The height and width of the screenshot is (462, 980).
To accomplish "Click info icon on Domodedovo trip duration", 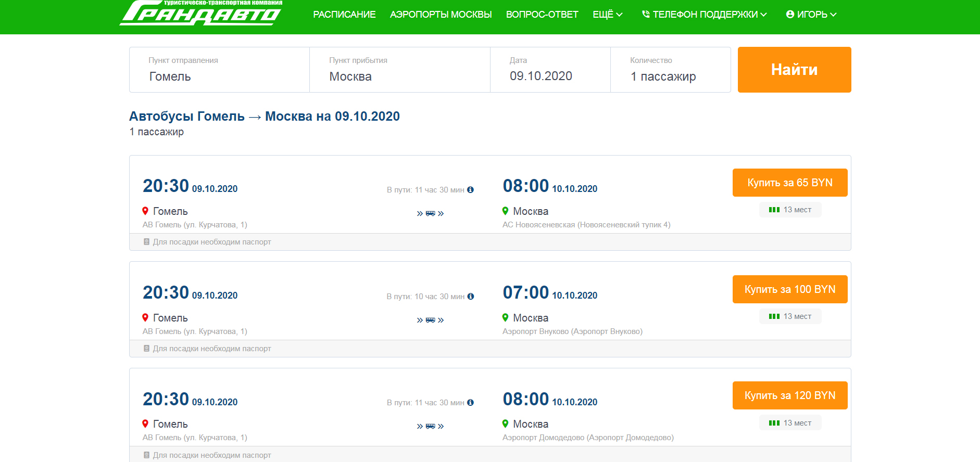I will pos(470,403).
